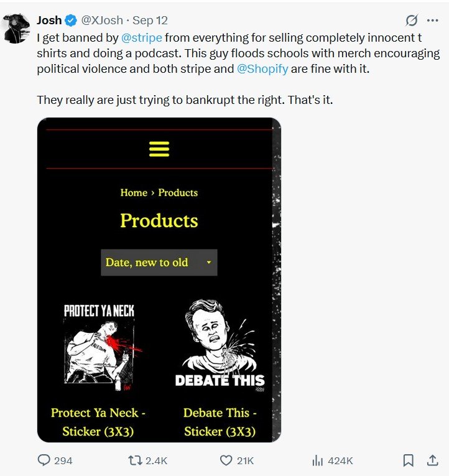This screenshot has width=449, height=476.
Task: Expand the 'Date, new to old' sort dropdown
Action: click(159, 263)
